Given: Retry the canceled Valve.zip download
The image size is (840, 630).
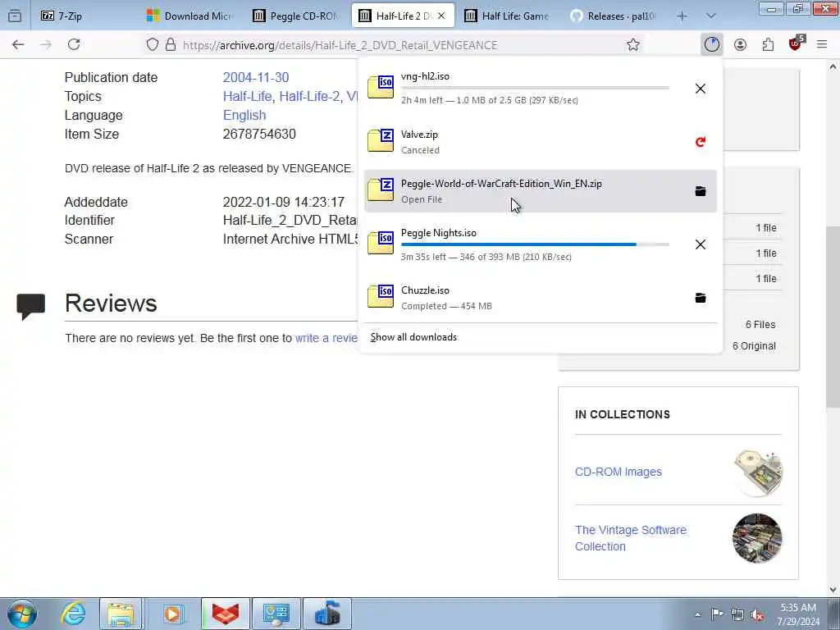Looking at the screenshot, I should 701,142.
